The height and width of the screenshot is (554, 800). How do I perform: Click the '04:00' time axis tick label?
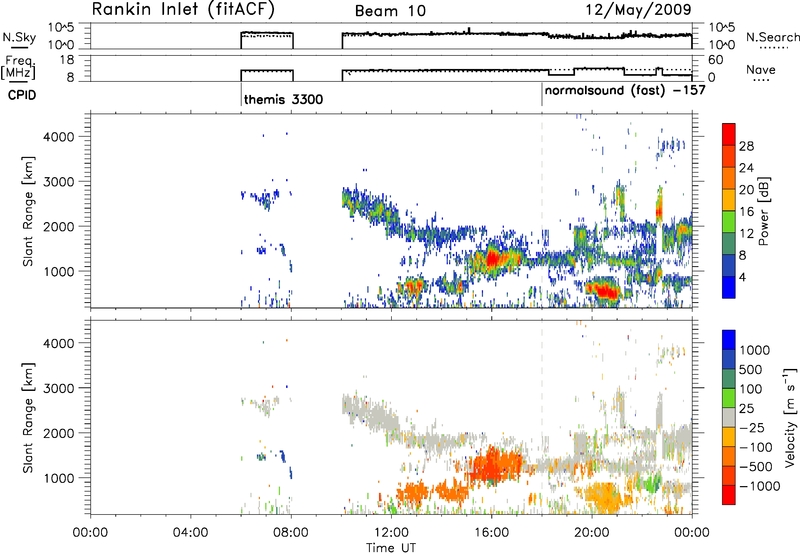[191, 533]
